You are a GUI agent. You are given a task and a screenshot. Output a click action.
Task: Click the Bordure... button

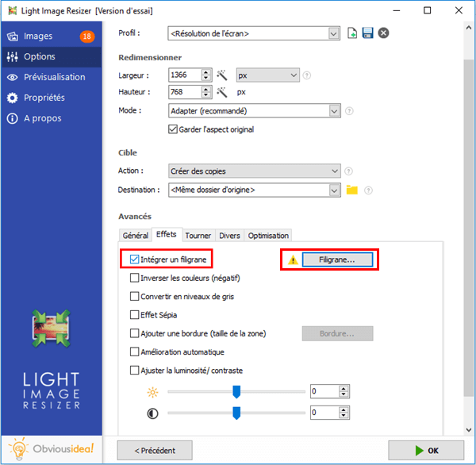coord(338,334)
